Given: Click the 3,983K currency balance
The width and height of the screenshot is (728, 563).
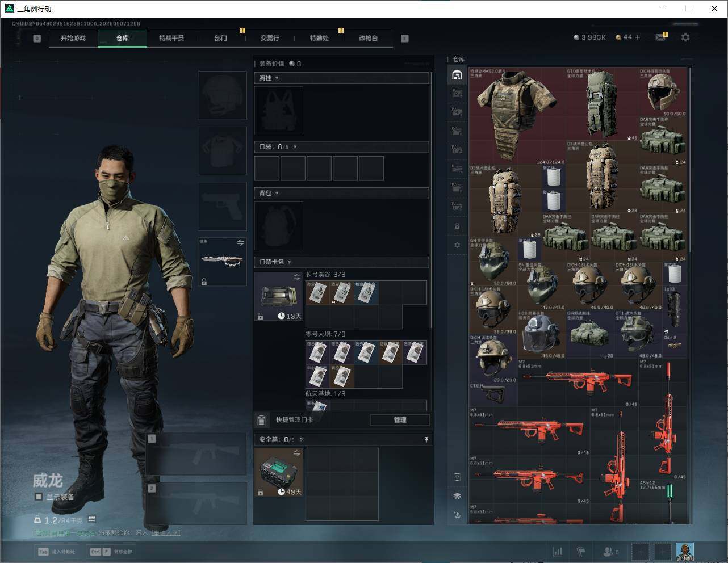Looking at the screenshot, I should tap(589, 37).
